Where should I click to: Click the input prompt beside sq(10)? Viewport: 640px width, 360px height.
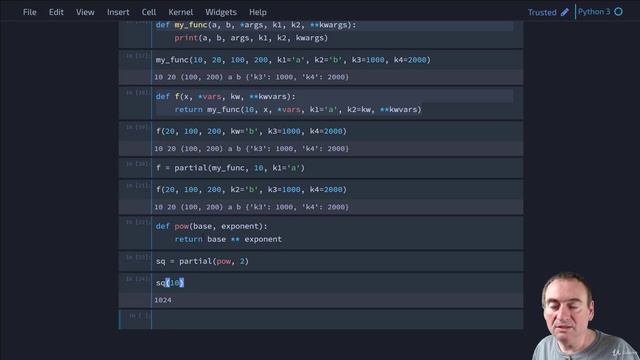point(137,279)
